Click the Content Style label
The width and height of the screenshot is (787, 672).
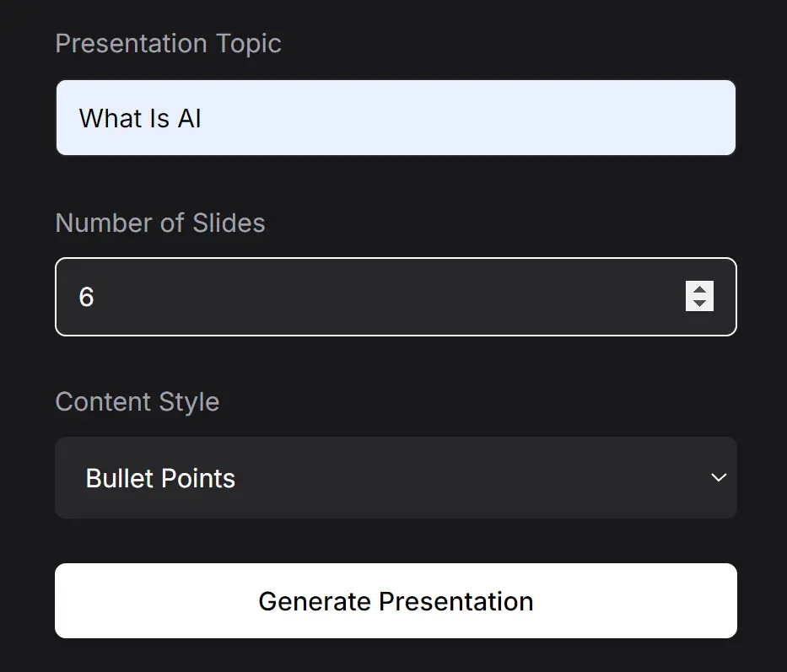point(137,401)
